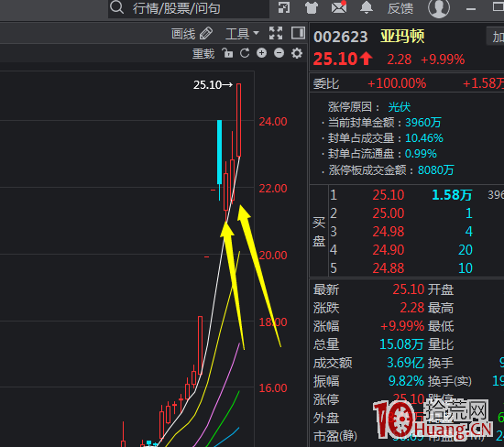Select bid level 1 price 25.10

coord(389,195)
